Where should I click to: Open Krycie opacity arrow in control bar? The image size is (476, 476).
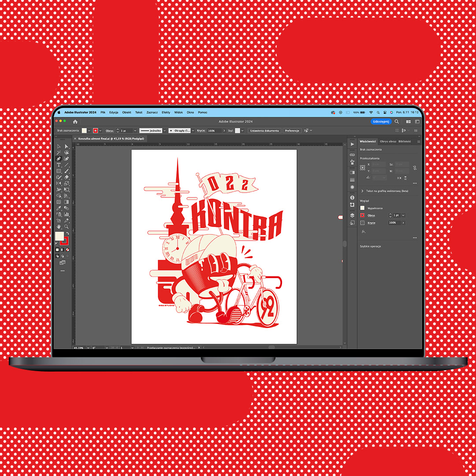224,130
